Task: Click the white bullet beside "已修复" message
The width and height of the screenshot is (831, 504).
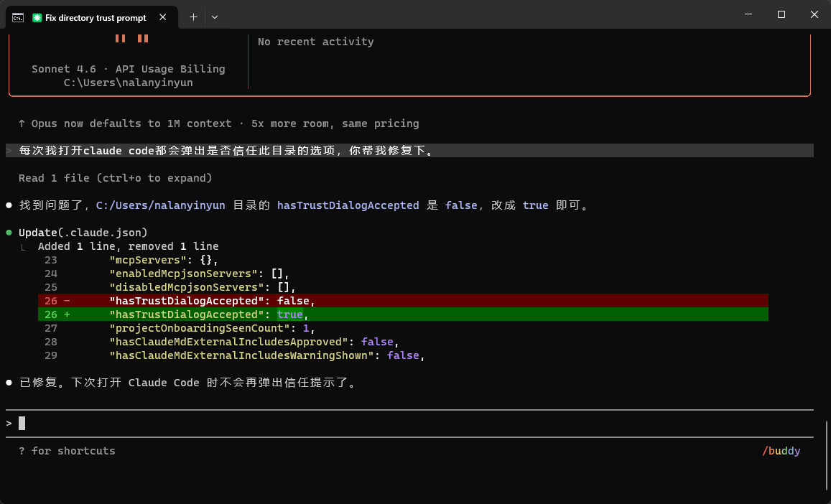Action: click(9, 383)
